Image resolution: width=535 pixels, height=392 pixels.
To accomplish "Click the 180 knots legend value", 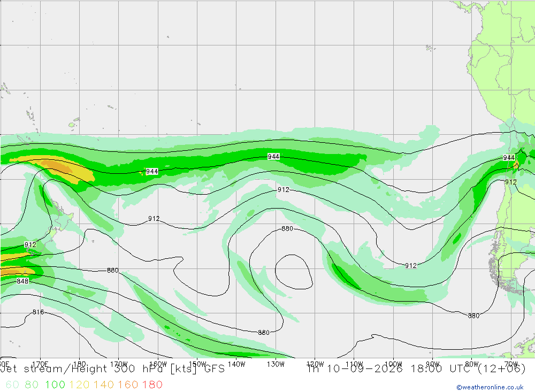I will click(152, 385).
